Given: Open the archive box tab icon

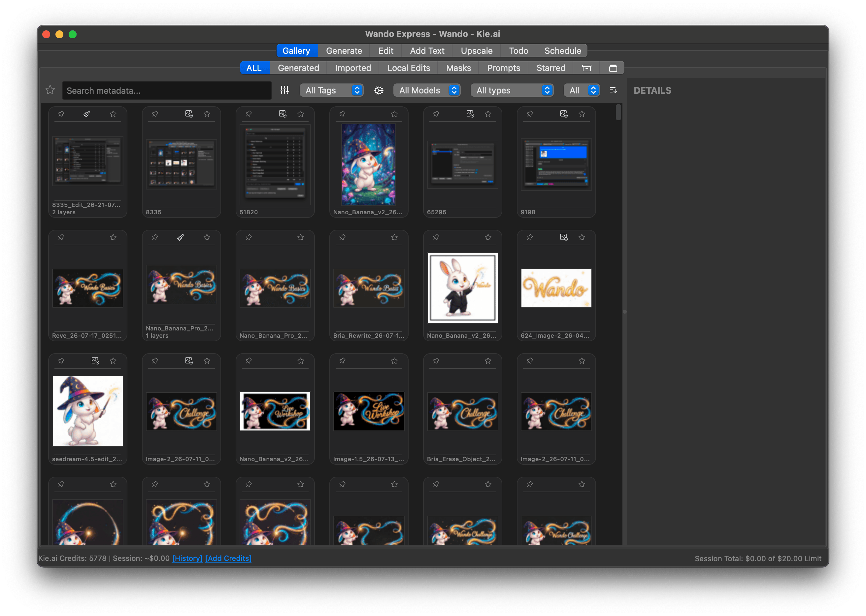Looking at the screenshot, I should pyautogui.click(x=586, y=68).
